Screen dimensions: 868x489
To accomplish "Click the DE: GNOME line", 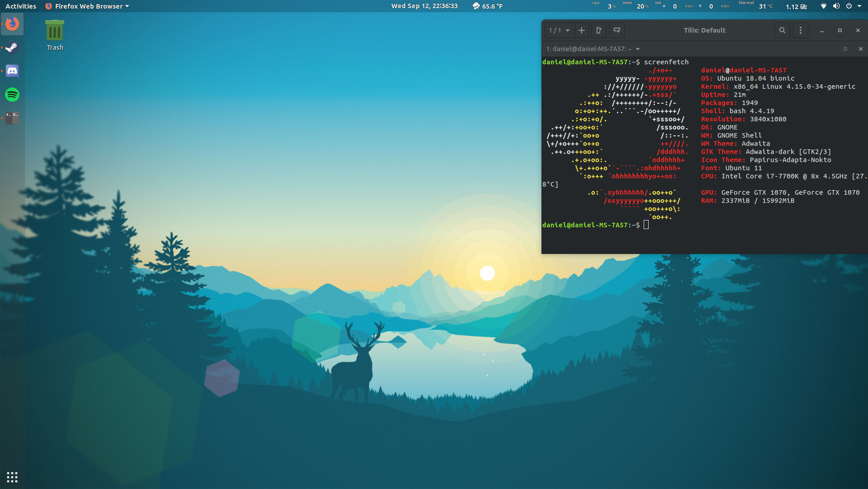I will (719, 127).
